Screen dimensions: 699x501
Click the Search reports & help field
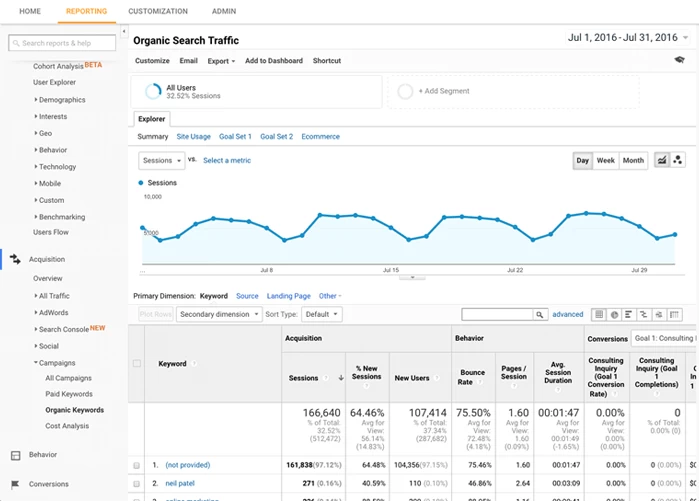[62, 43]
